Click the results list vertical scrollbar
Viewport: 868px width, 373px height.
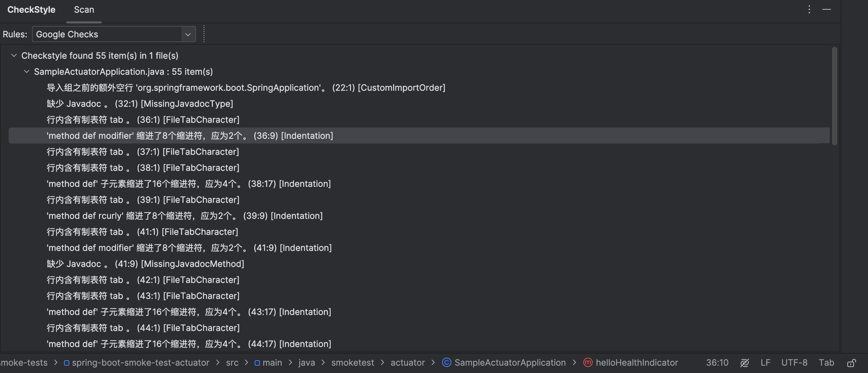click(x=834, y=96)
